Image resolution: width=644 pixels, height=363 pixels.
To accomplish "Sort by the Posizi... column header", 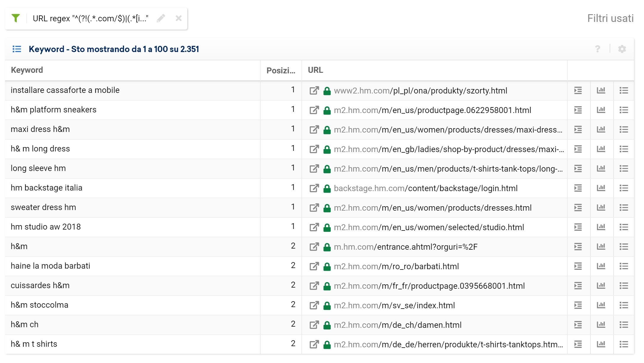I will point(281,70).
